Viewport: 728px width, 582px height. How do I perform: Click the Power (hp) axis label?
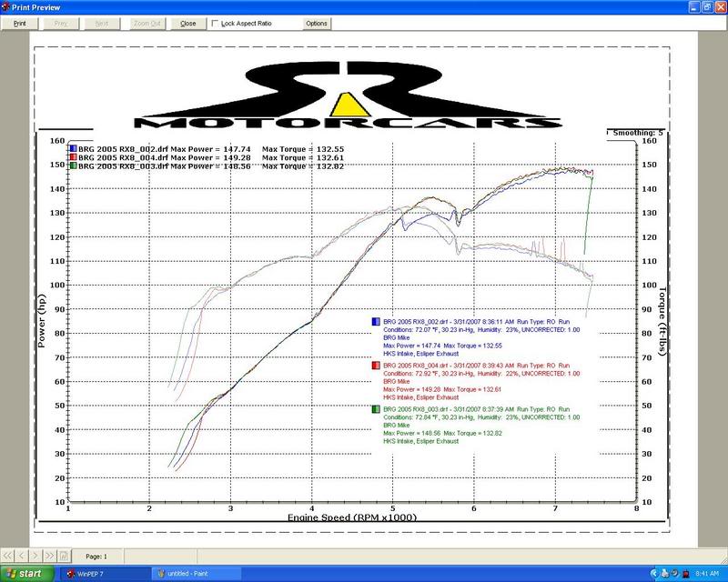pos(41,321)
